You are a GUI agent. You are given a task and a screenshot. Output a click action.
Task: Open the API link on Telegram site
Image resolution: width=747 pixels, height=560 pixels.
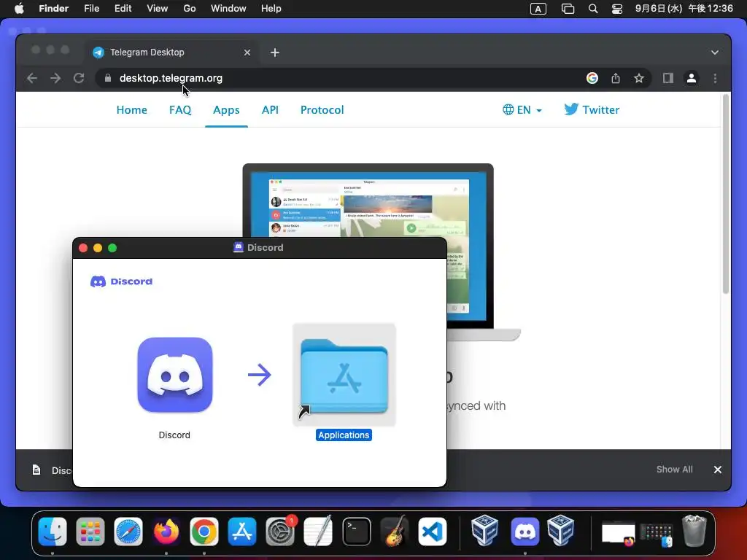pyautogui.click(x=270, y=110)
